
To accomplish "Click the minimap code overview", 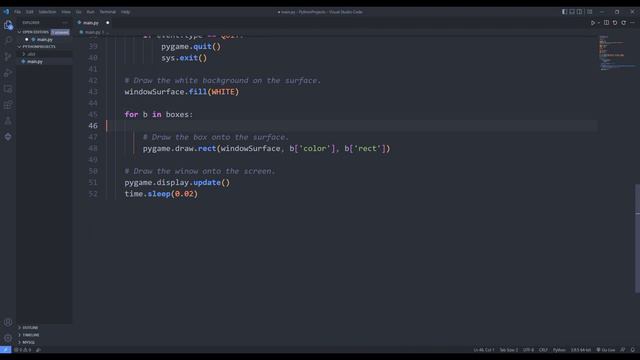I will pyautogui.click(x=616, y=53).
